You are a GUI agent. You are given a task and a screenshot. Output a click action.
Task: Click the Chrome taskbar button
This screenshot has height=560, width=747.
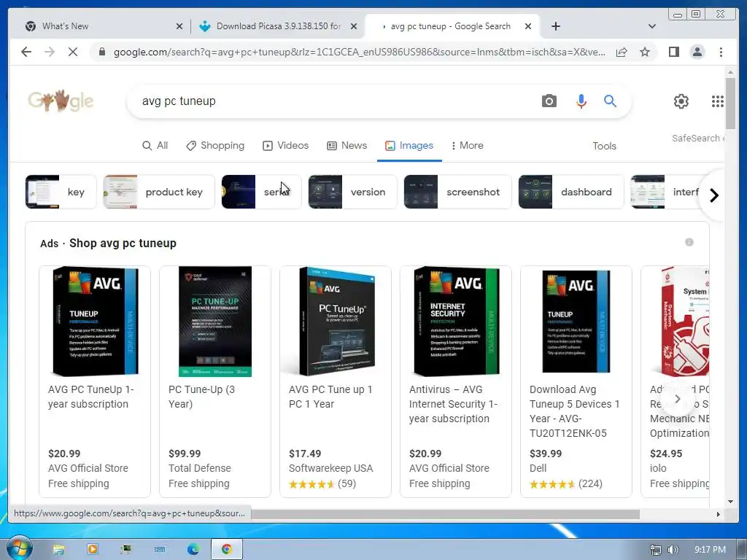point(227,550)
